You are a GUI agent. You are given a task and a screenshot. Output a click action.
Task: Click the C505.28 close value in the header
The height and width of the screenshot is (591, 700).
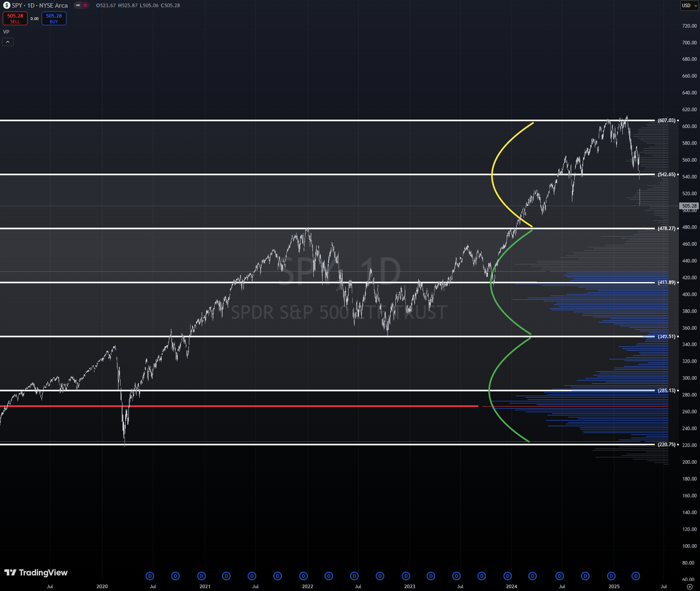coord(170,6)
